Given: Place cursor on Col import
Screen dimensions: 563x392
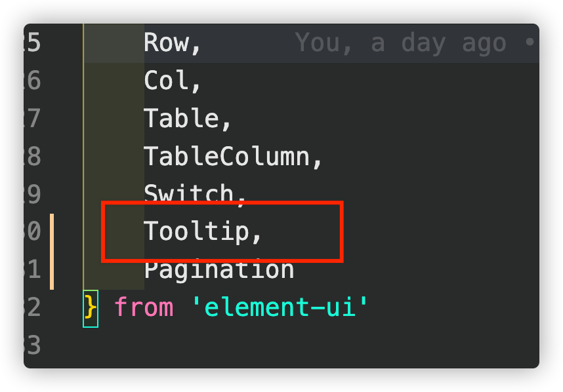Looking at the screenshot, I should [172, 81].
